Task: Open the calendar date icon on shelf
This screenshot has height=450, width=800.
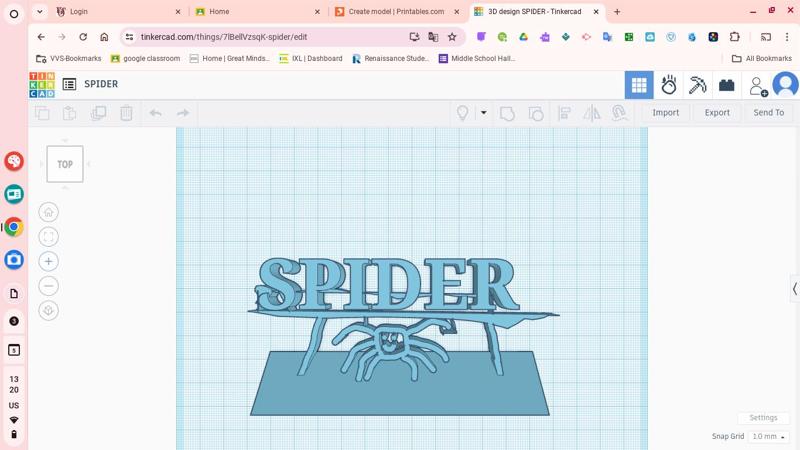Action: (14, 350)
